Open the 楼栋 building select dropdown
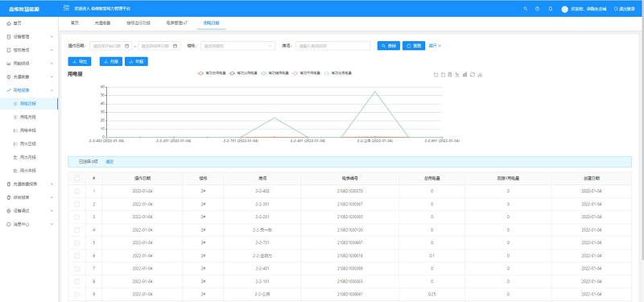This screenshot has width=644, height=302. click(237, 46)
